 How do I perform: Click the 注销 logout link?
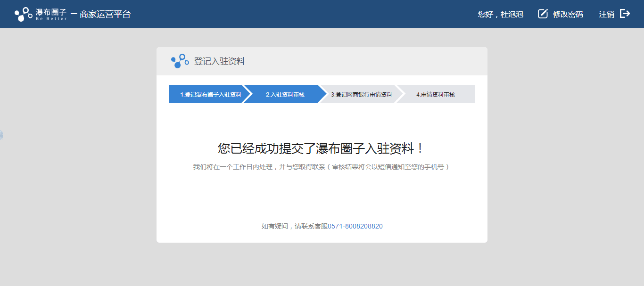tap(607, 14)
